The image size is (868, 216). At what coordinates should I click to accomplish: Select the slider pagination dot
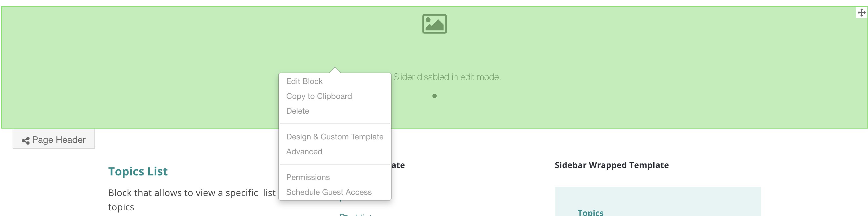pos(434,96)
